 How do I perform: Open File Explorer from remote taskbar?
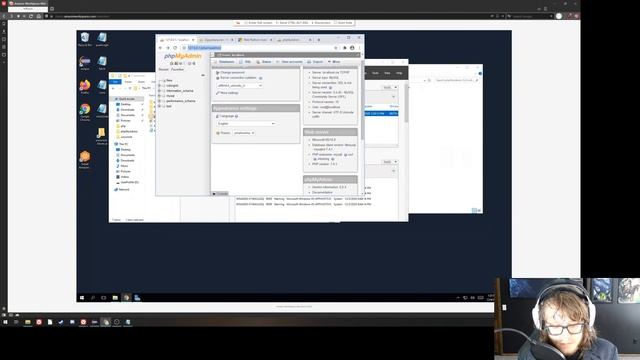(115, 298)
